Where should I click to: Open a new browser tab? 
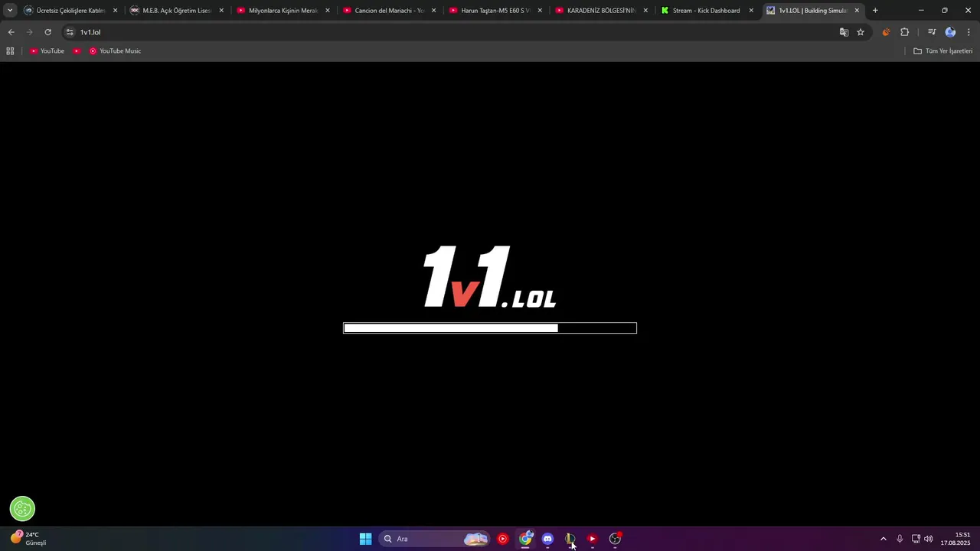[875, 11]
